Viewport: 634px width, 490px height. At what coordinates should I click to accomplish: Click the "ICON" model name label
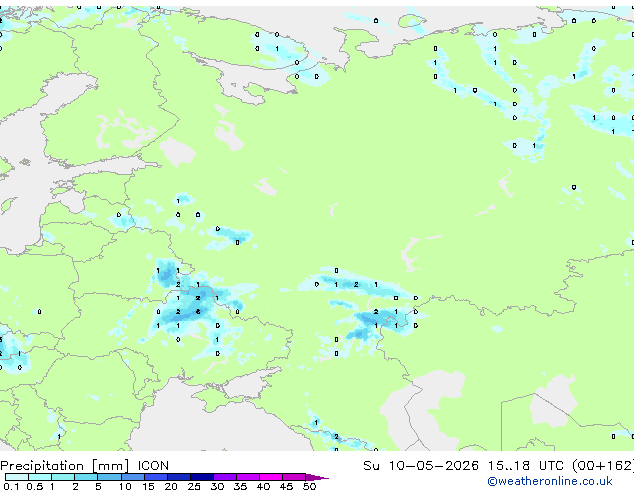tap(153, 466)
